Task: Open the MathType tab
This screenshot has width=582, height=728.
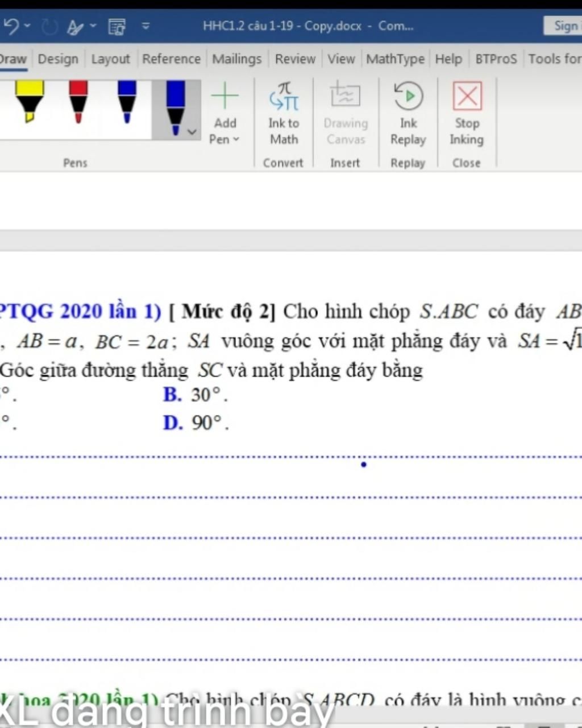Action: pyautogui.click(x=395, y=59)
